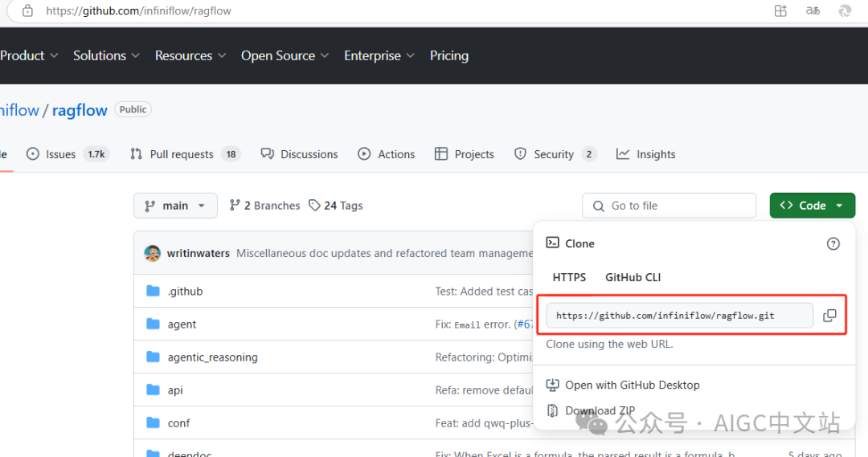Open the writinwaters author link

coord(199,253)
